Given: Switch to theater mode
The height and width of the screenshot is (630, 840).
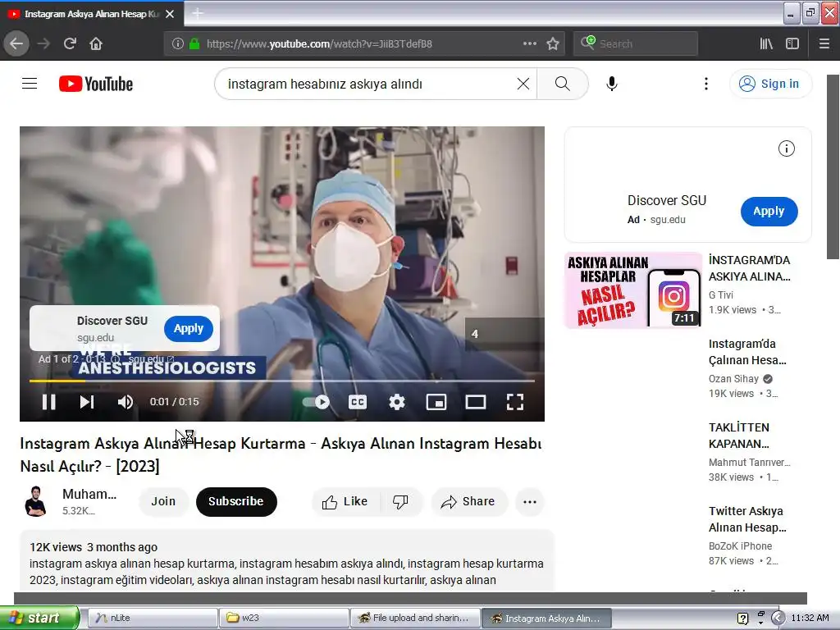Looking at the screenshot, I should [x=476, y=402].
